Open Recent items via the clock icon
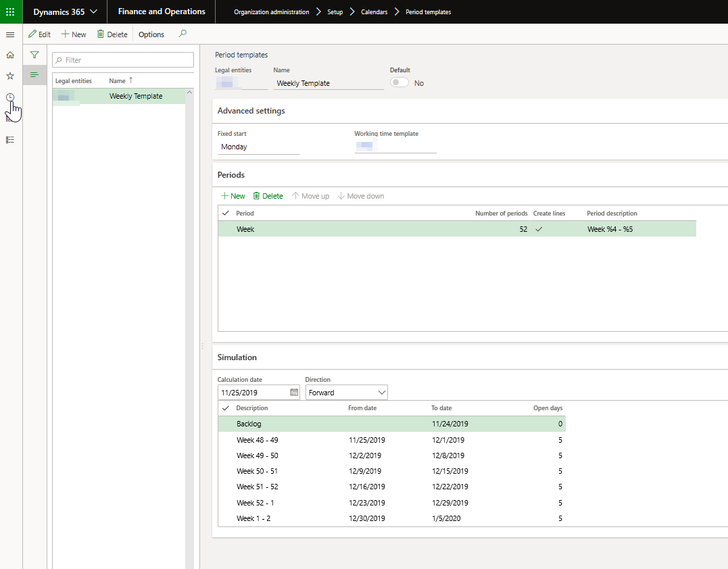 click(10, 97)
